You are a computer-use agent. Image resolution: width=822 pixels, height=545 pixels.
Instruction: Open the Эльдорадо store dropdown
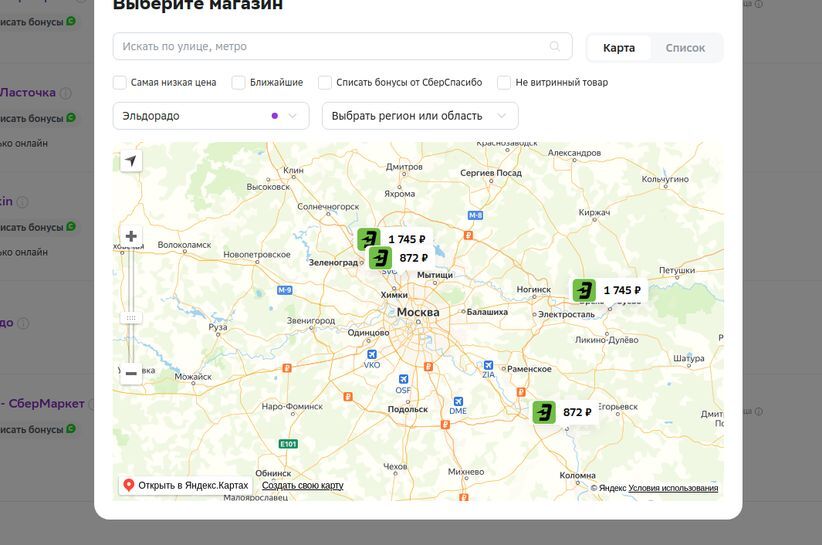point(211,116)
